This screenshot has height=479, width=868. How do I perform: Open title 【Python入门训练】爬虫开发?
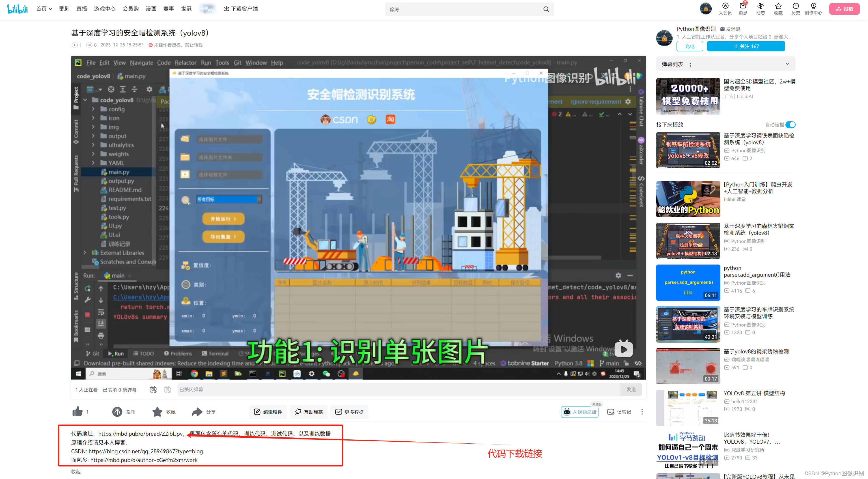point(758,188)
